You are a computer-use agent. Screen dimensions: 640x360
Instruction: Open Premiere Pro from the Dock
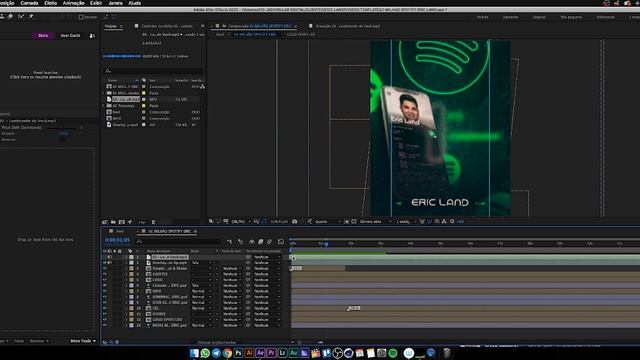[271, 353]
